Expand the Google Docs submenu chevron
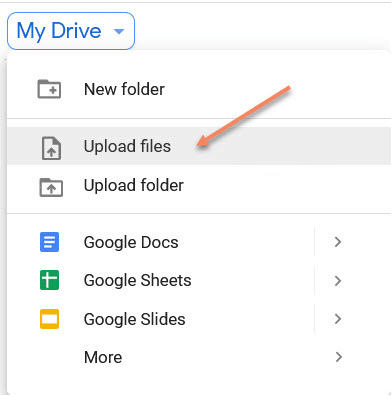 coord(338,242)
